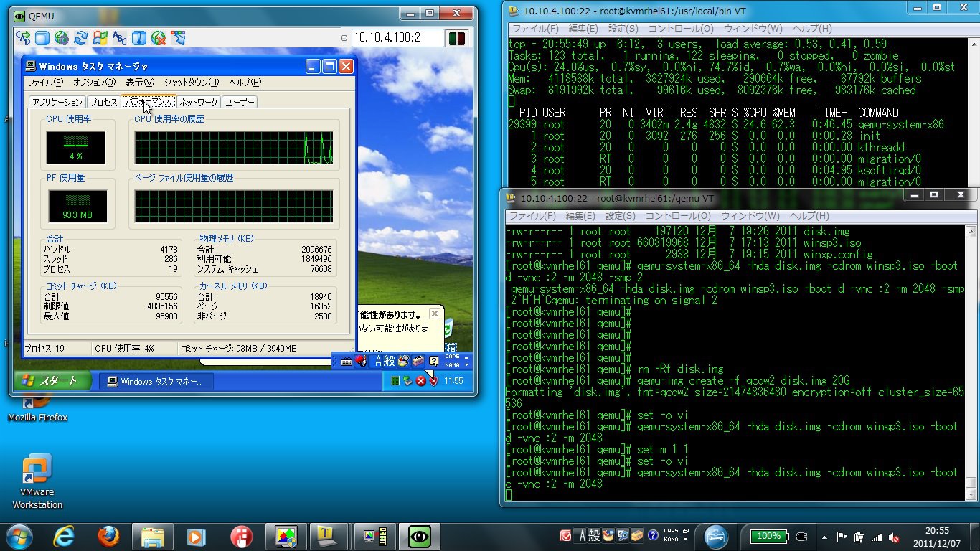This screenshot has height=551, width=980.
Task: Open the ヘルプ(H) menu in Task Manager
Action: pos(245,83)
